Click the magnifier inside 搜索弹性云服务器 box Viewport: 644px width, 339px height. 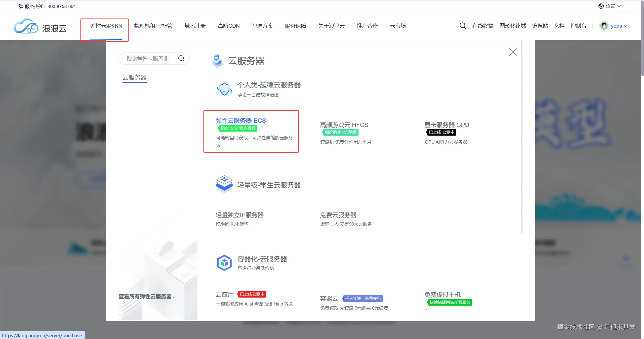(181, 58)
